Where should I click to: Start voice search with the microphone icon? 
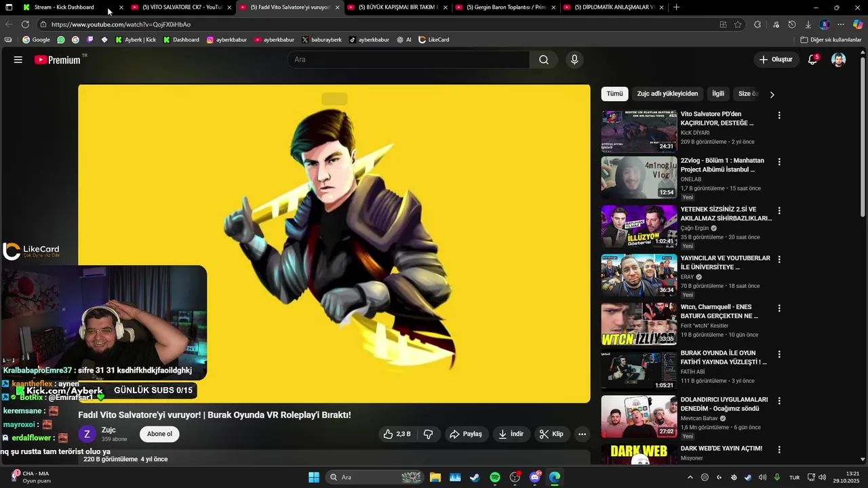pyautogui.click(x=574, y=60)
